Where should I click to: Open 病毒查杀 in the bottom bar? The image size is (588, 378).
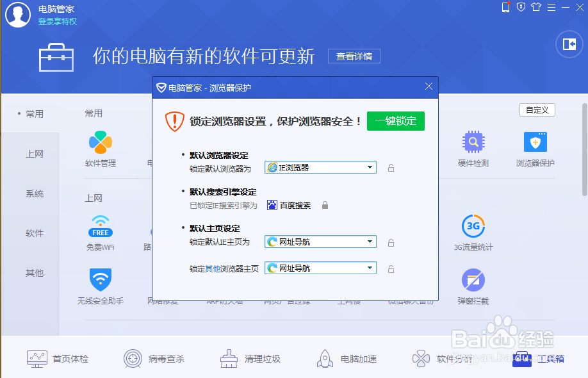pos(154,359)
